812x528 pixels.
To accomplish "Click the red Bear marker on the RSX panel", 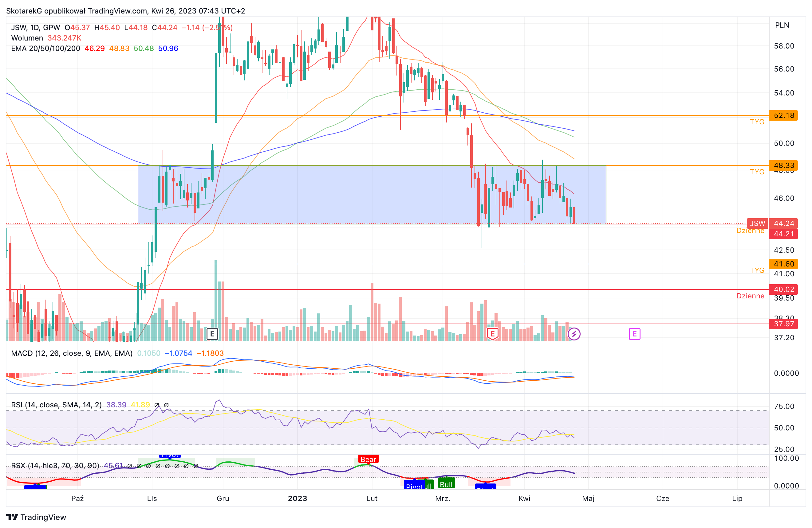I will (368, 460).
